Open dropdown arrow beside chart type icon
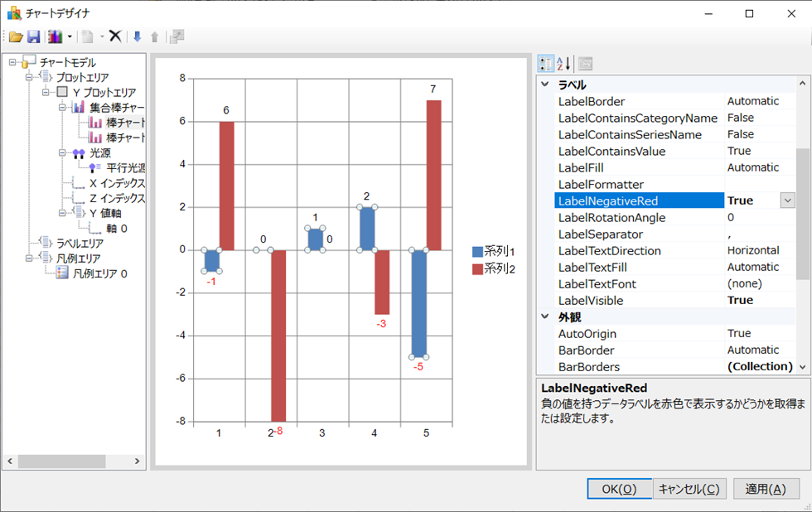Screen dimensions: 812x512 tap(70, 37)
